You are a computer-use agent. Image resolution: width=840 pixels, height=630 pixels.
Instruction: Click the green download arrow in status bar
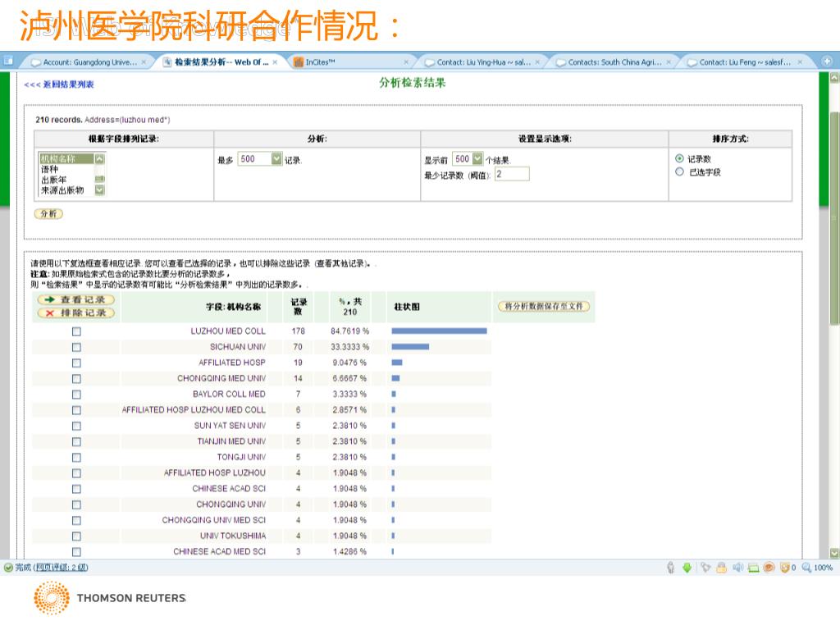click(x=687, y=568)
